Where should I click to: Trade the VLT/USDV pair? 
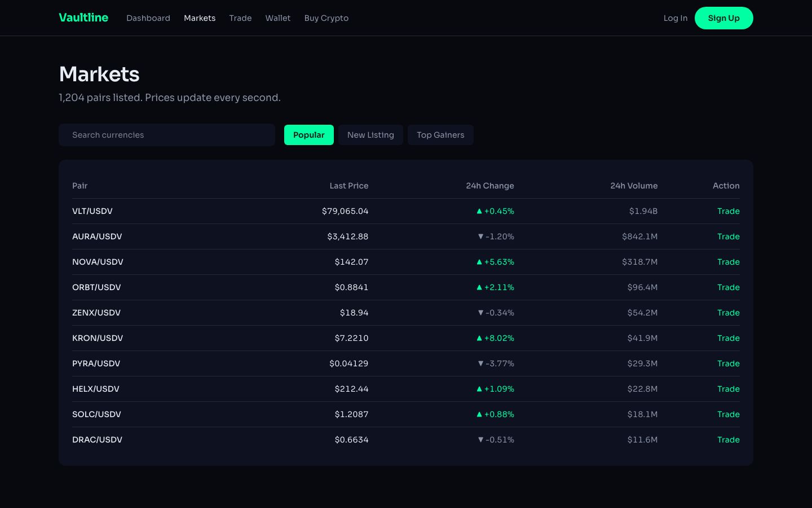(729, 211)
